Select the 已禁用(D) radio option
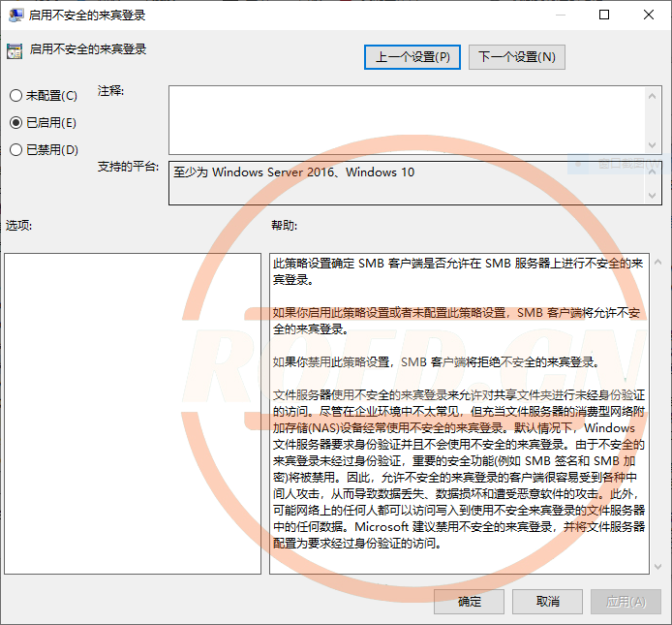Screen dimensions: 672x625 point(15,150)
